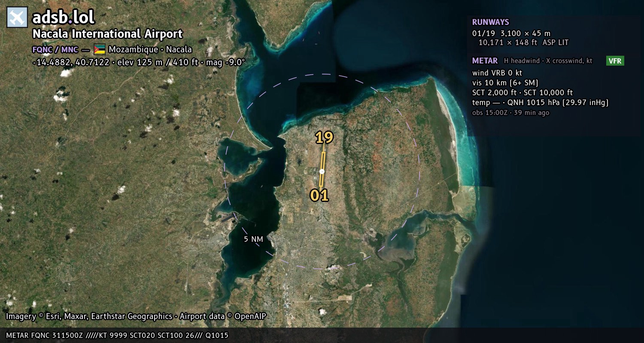This screenshot has height=343, width=644.
Task: Click the "Mozambique · Nacala" location text
Action: tap(150, 49)
